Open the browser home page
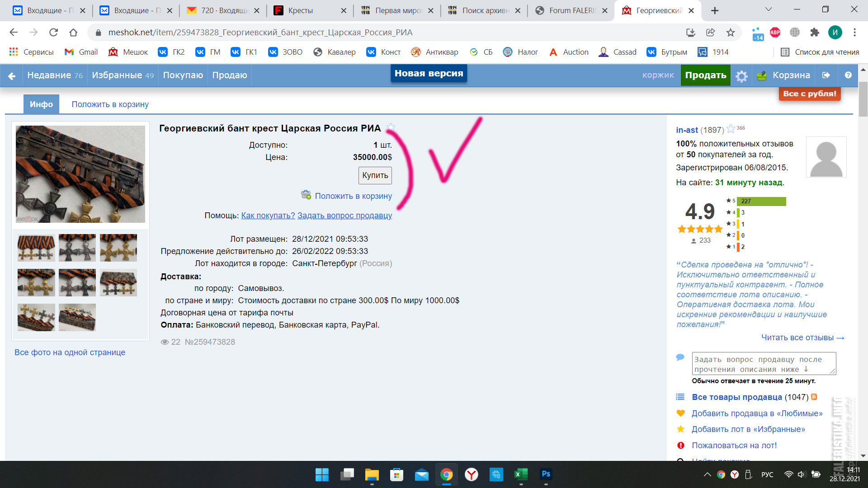This screenshot has width=868, height=488. coord(73,33)
